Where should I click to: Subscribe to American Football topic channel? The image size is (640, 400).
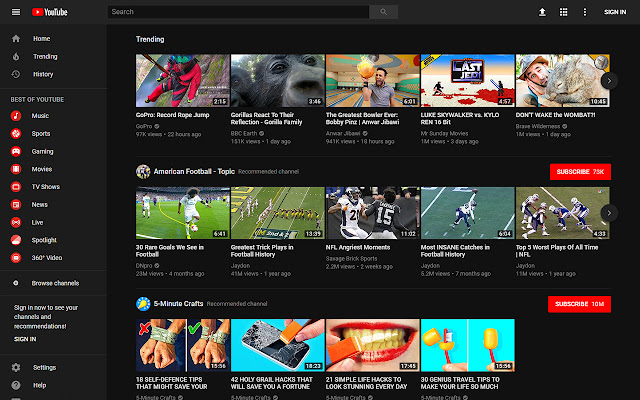(580, 172)
